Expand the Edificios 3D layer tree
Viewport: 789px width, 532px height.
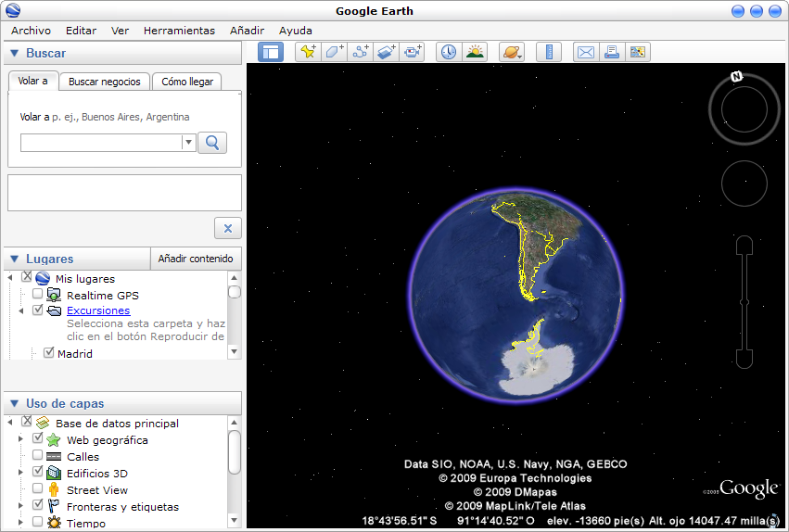click(20, 473)
